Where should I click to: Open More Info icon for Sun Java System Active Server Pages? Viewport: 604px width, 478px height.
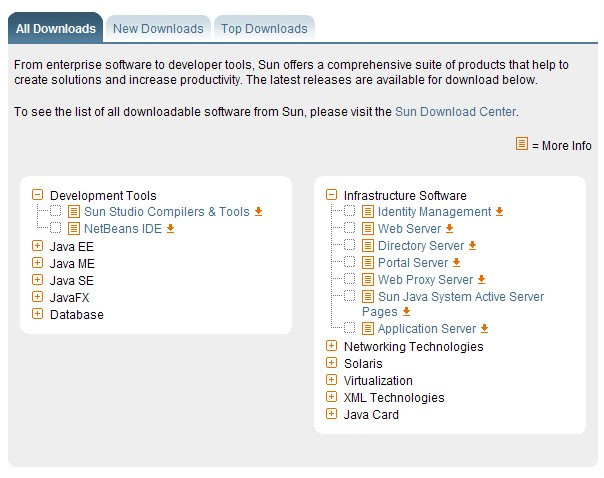click(x=368, y=297)
